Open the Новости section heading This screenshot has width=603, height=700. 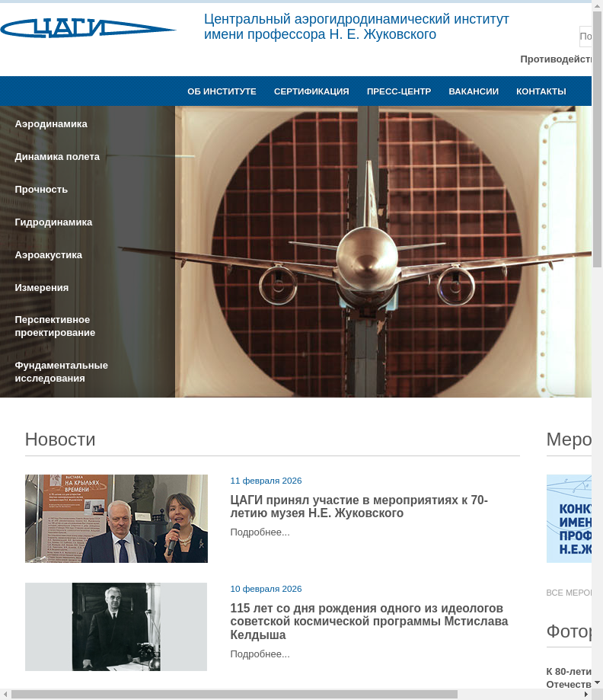(60, 439)
